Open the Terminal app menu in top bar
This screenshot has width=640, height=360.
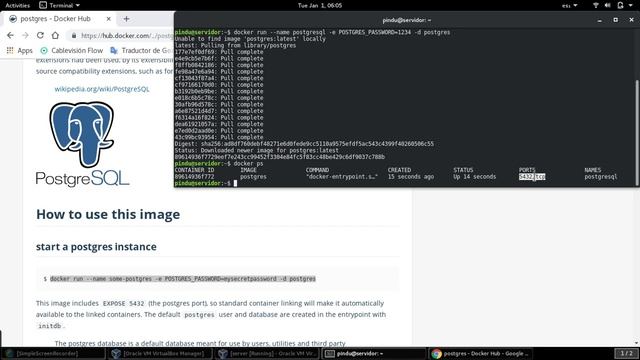pyautogui.click(x=60, y=5)
